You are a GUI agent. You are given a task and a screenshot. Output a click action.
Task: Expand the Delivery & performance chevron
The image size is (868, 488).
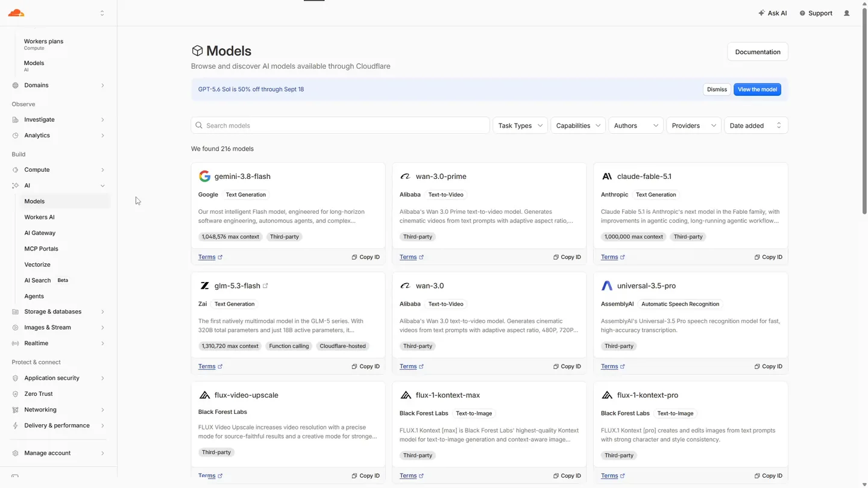coord(102,425)
